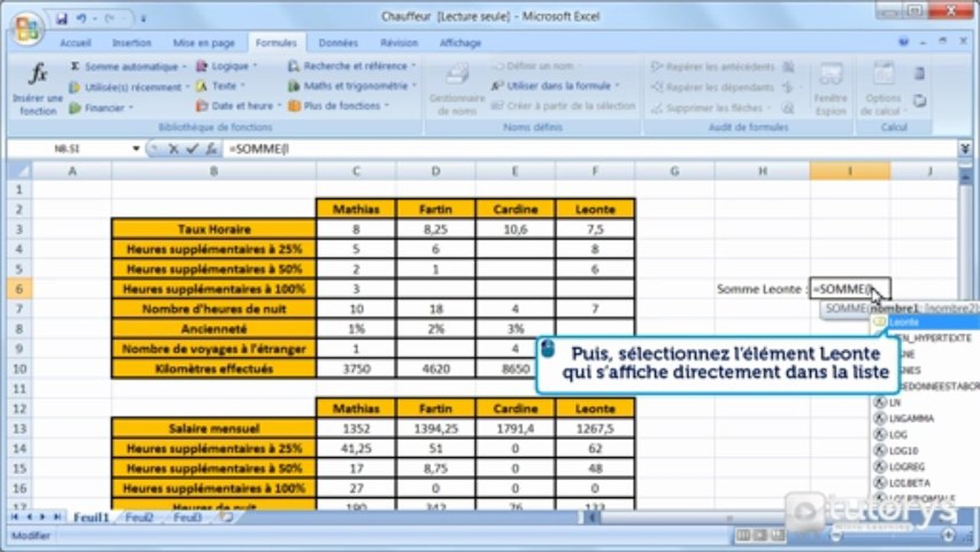Image resolution: width=980 pixels, height=552 pixels.
Task: Click row header 11
Action: click(x=19, y=389)
